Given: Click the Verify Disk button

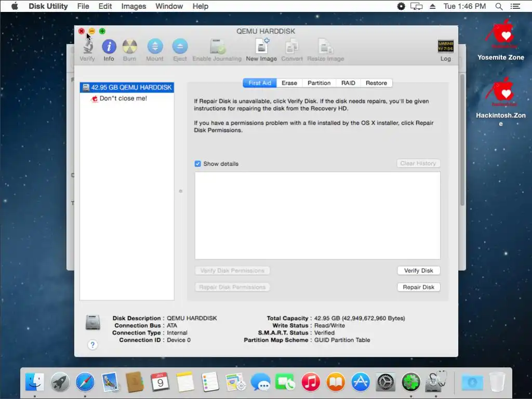Looking at the screenshot, I should [419, 270].
